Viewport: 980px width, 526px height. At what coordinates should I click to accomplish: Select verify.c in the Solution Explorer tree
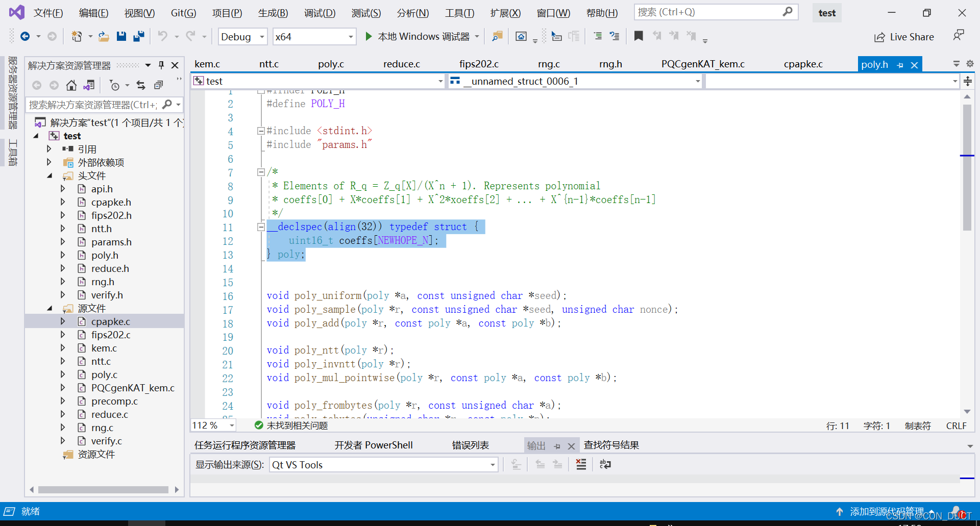click(106, 441)
